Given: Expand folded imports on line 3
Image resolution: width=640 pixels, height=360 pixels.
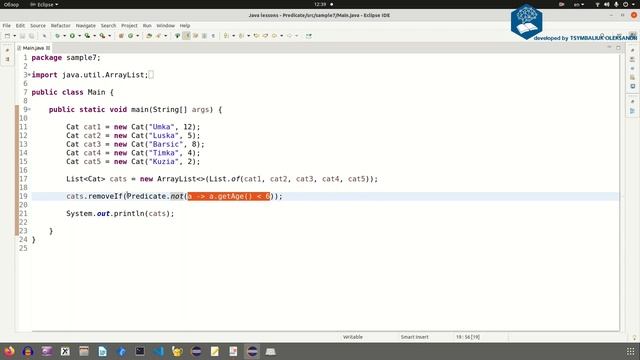Looking at the screenshot, I should coord(29,75).
